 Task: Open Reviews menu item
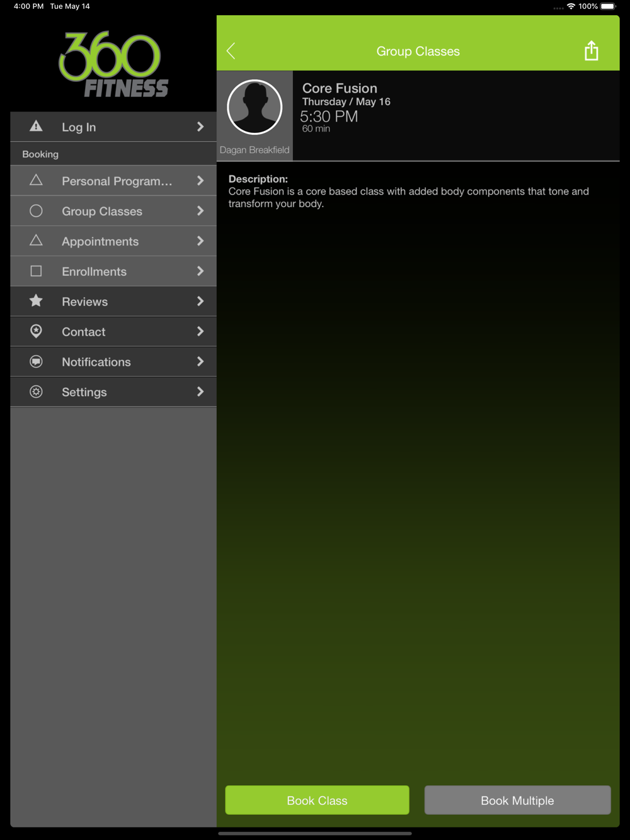tap(113, 302)
